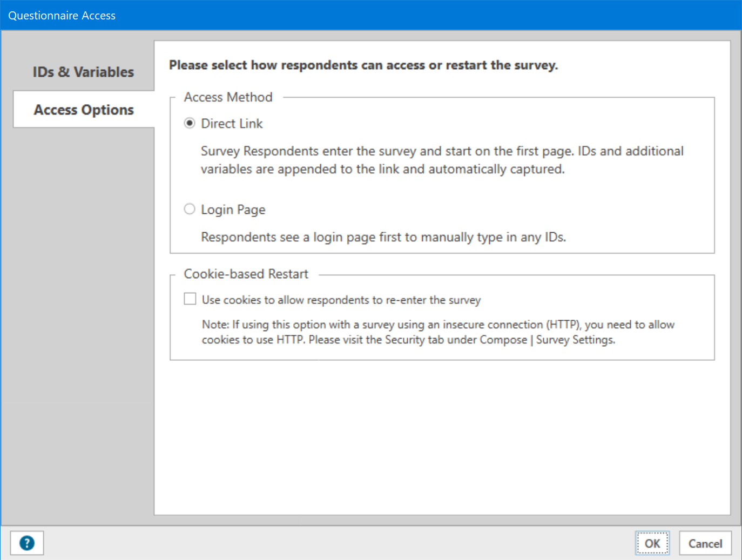Click the 'Questionnaire Access' window title

pos(62,16)
